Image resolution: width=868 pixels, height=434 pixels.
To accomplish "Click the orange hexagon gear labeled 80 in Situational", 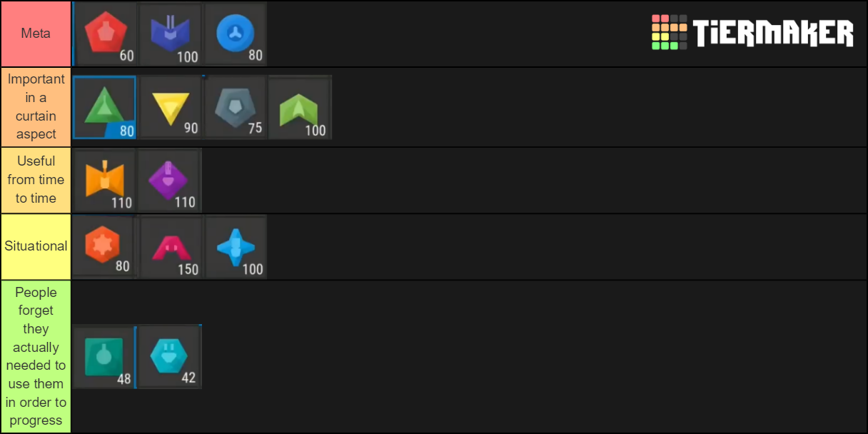I will 105,246.
